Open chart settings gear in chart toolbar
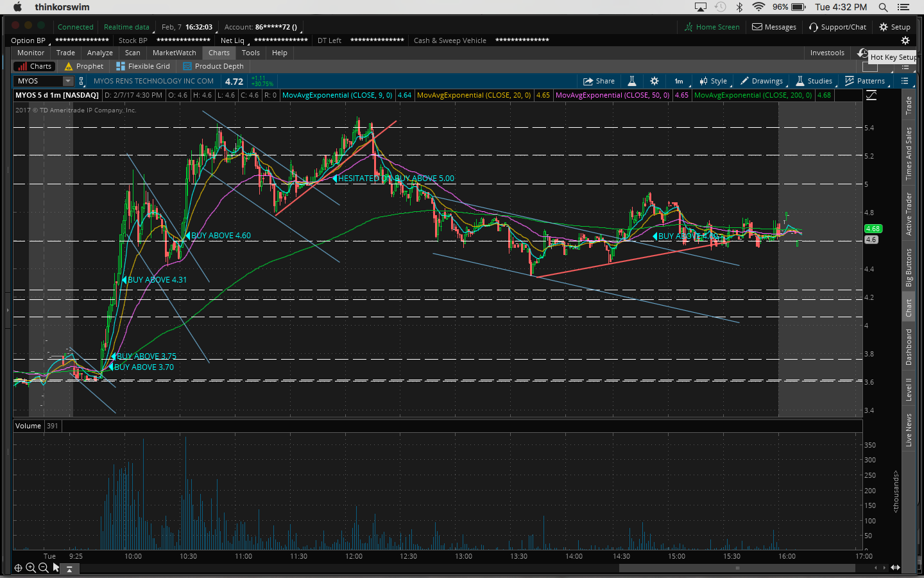This screenshot has width=924, height=578. 654,81
